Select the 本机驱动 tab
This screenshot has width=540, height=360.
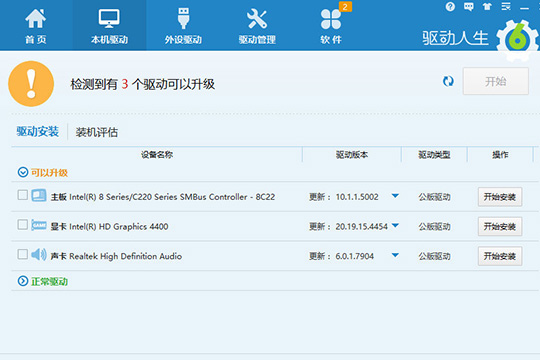109,25
